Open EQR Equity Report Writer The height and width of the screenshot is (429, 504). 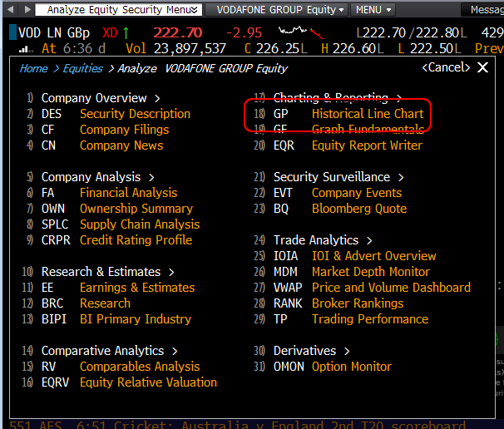point(348,145)
